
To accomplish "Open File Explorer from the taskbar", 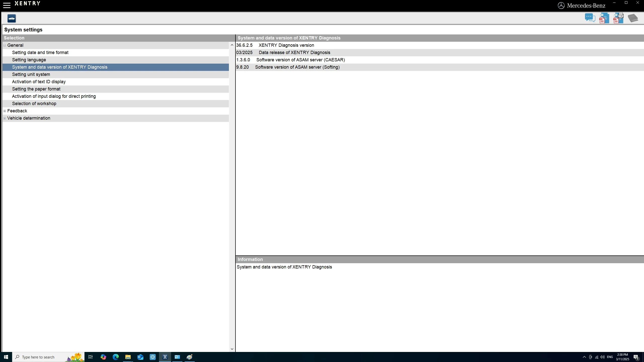I will [128, 357].
